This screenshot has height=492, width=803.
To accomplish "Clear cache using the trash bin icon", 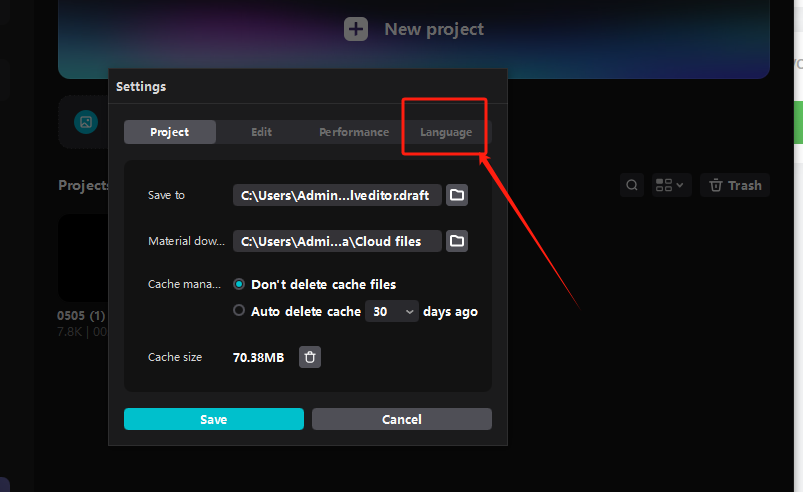I will click(310, 357).
